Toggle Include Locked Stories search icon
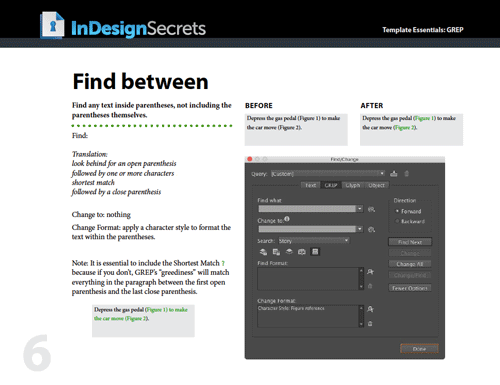The height and width of the screenshot is (385, 500). tap(276, 252)
